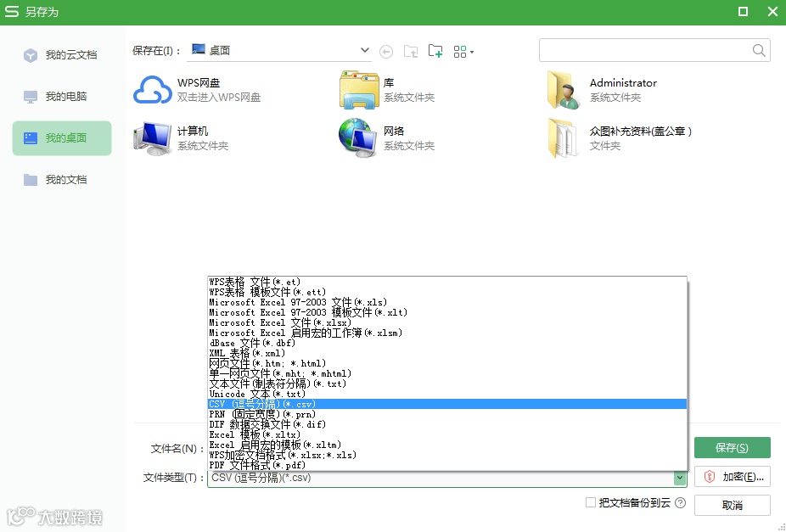This screenshot has height=532, width=786.
Task: Choose DIF 数据交换文件(*.dif) type
Action: pyautogui.click(x=447, y=424)
